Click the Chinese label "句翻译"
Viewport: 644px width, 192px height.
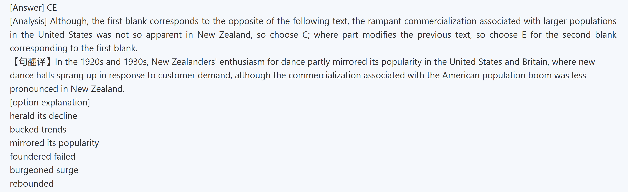[x=32, y=62]
